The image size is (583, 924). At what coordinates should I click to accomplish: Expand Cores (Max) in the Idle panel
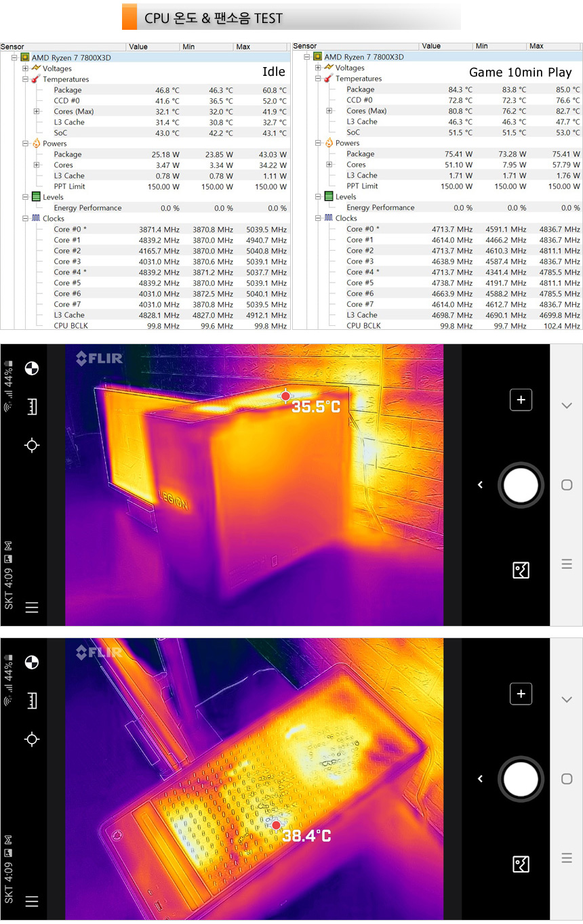coord(37,111)
